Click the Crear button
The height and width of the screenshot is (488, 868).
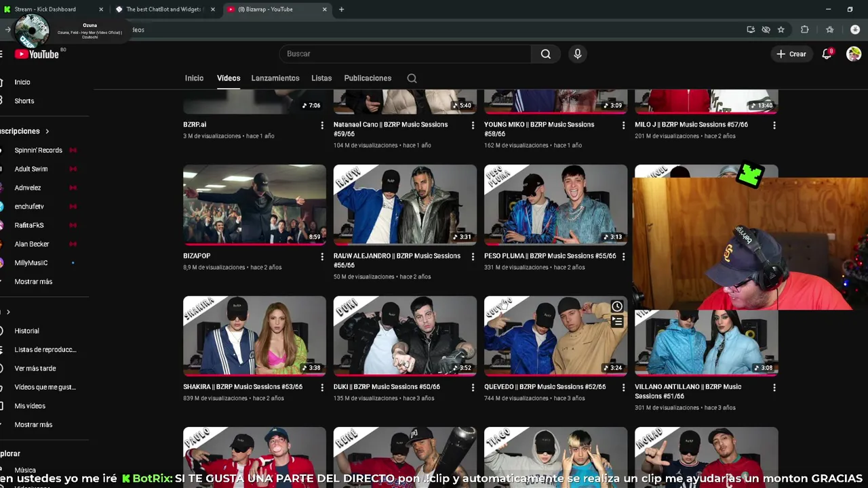[x=791, y=54]
